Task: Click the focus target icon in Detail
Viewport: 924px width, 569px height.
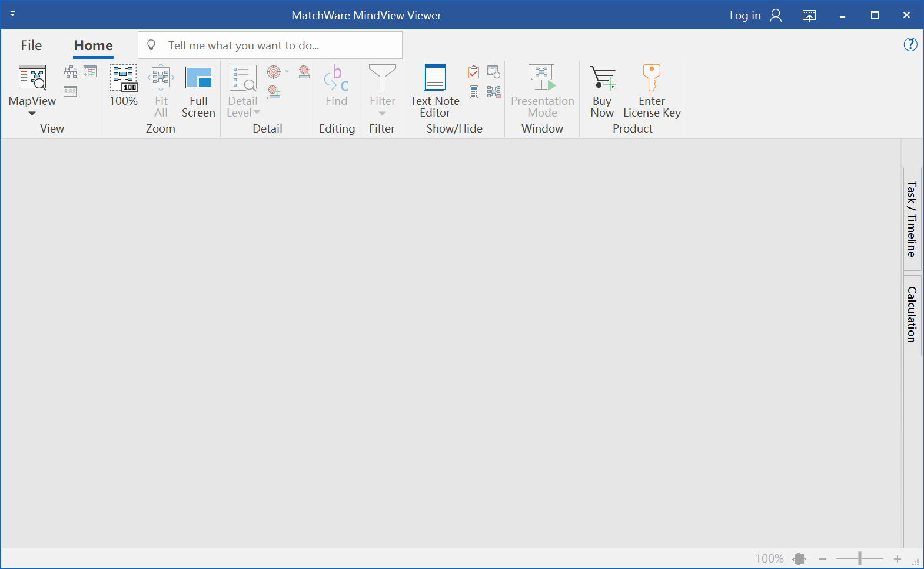Action: pyautogui.click(x=274, y=72)
